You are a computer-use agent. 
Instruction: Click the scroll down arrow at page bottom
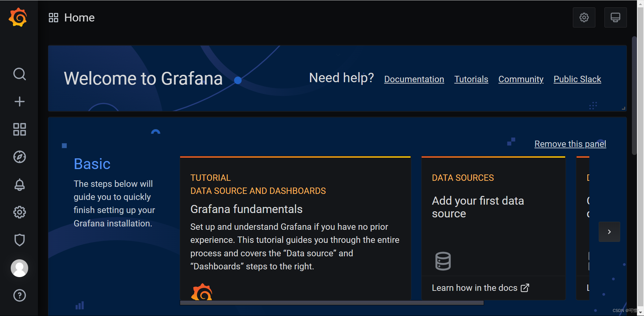click(x=640, y=312)
